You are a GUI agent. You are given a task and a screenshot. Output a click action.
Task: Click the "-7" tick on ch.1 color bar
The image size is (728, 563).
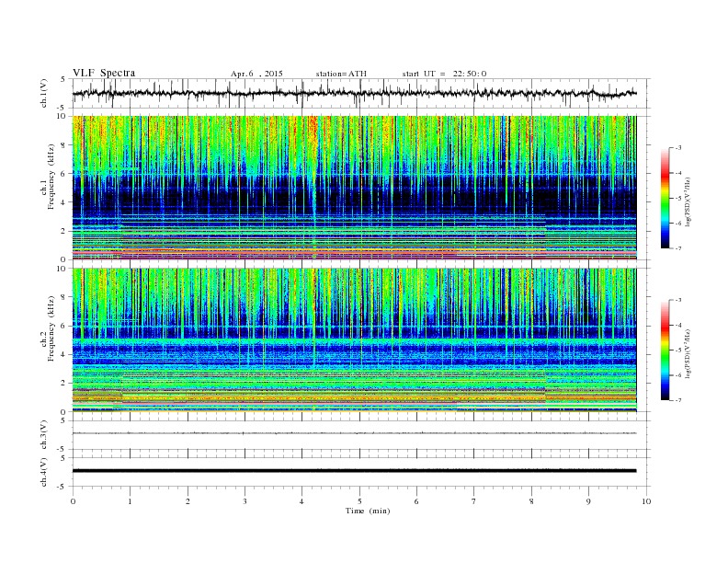click(677, 248)
